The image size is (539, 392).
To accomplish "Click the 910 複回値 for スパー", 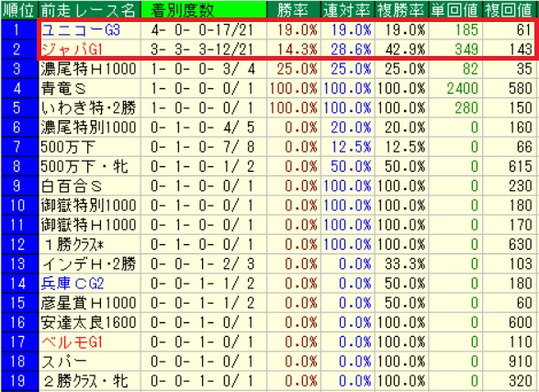I will (521, 362).
